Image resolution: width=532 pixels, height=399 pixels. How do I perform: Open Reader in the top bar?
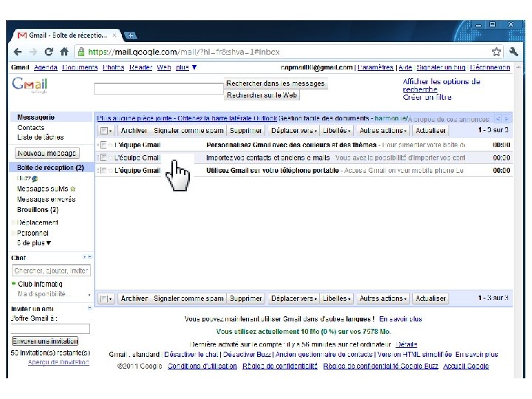[140, 67]
